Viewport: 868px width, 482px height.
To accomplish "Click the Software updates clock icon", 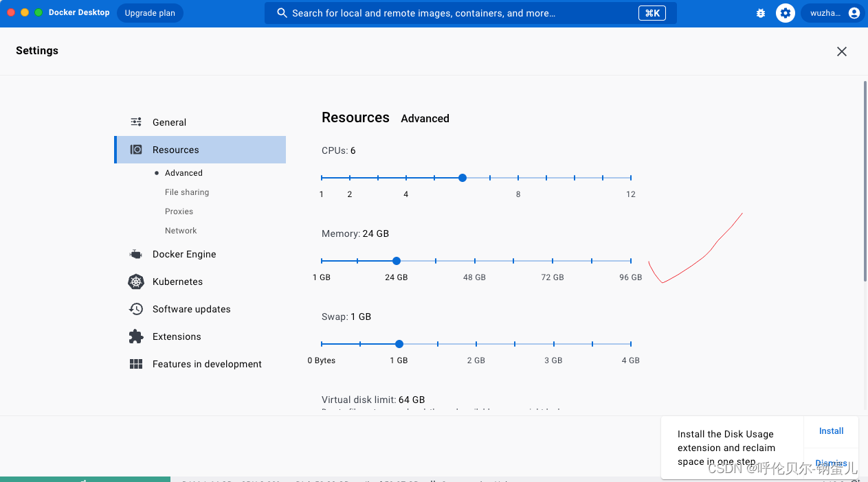I will point(136,309).
